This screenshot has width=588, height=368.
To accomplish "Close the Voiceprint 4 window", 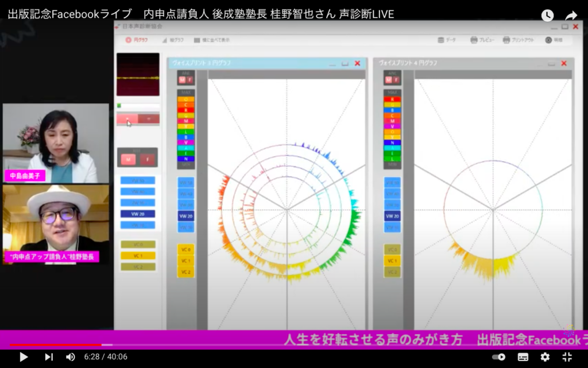I will coord(564,63).
